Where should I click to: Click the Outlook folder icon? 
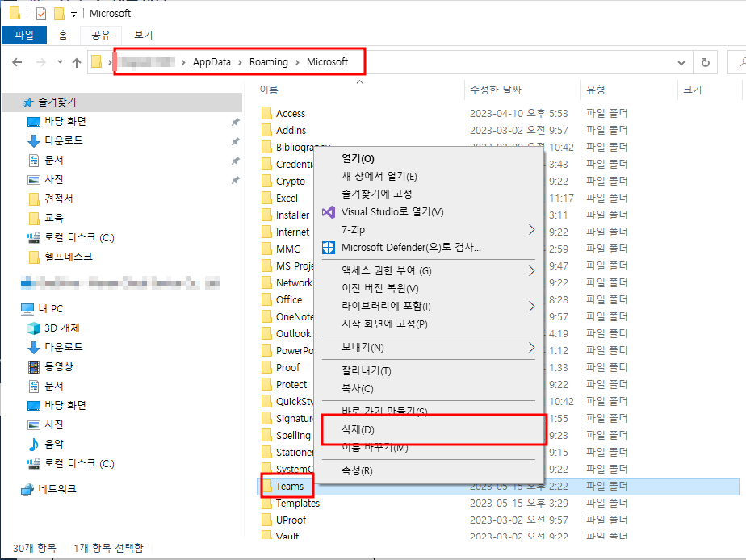(266, 334)
